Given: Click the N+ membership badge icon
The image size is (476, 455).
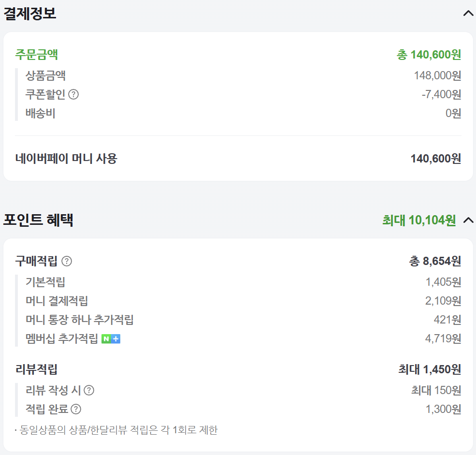Looking at the screenshot, I should pos(111,339).
